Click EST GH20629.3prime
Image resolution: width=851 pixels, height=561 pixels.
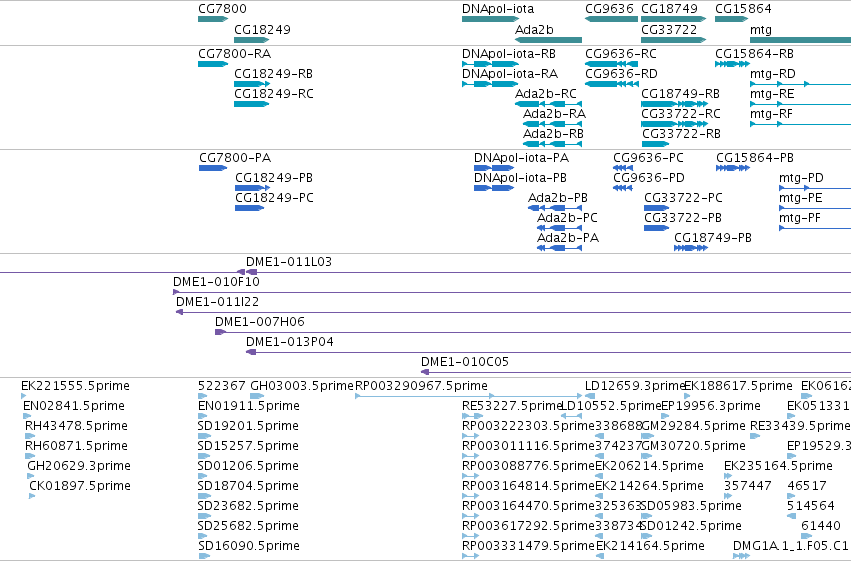[x=30, y=477]
